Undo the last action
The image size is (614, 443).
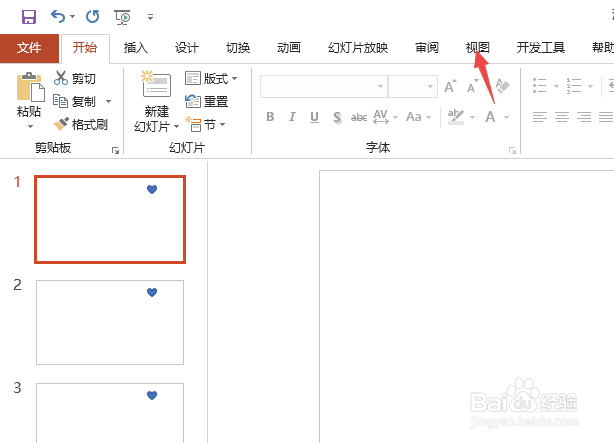58,16
